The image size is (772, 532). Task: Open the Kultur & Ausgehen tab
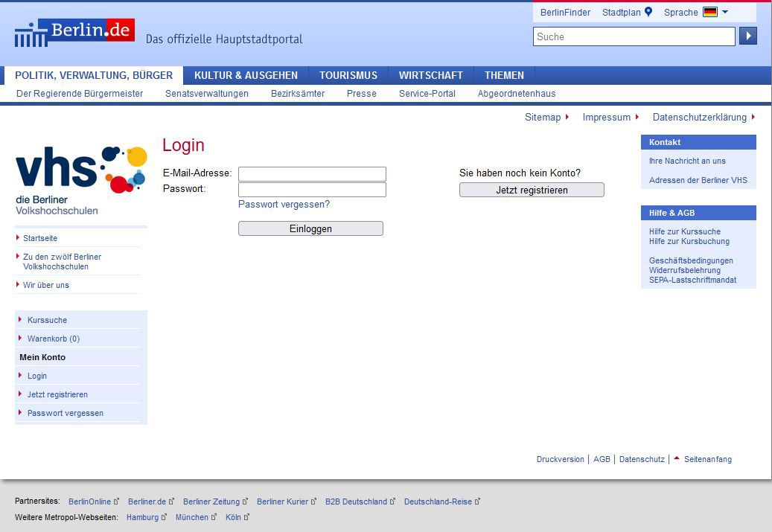coord(246,75)
